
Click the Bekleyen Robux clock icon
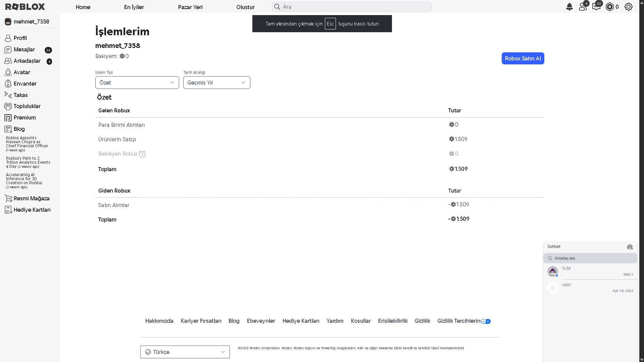[x=142, y=154]
